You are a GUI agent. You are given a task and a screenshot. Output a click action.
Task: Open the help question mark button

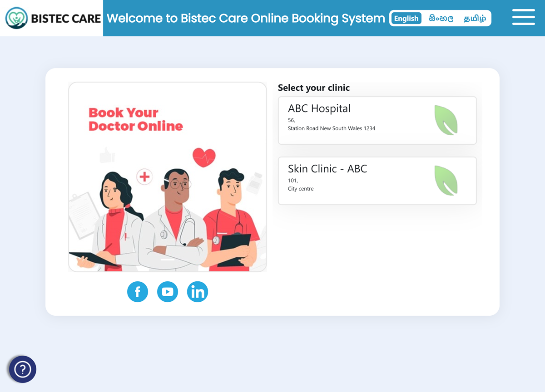click(22, 369)
